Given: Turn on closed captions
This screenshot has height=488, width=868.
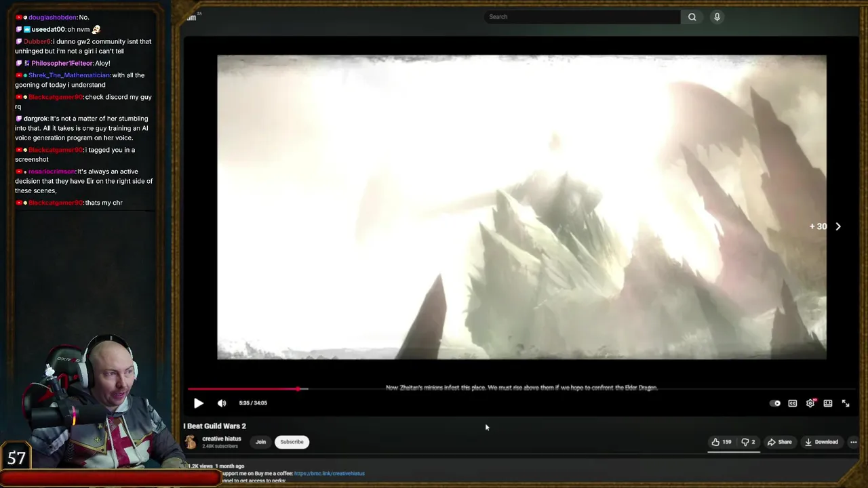Looking at the screenshot, I should click(x=792, y=403).
